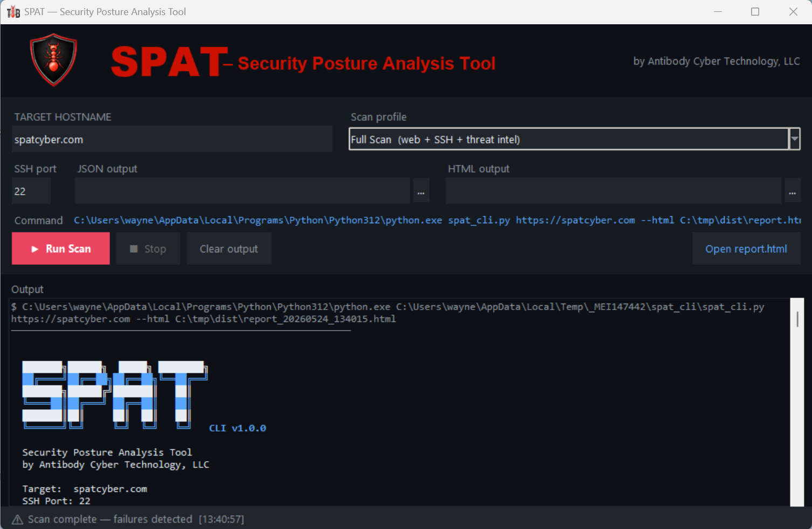812x529 pixels.
Task: Focus the Target Hostname field
Action: click(172, 139)
